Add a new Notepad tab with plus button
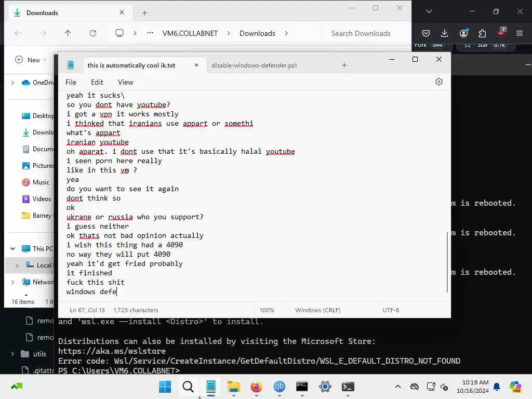The height and width of the screenshot is (399, 532). tap(344, 65)
